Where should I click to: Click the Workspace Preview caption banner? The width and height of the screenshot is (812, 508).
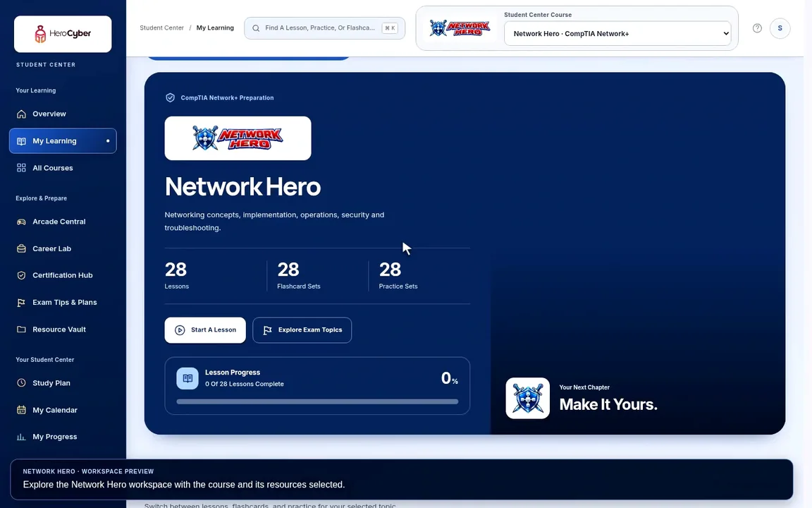(401, 480)
